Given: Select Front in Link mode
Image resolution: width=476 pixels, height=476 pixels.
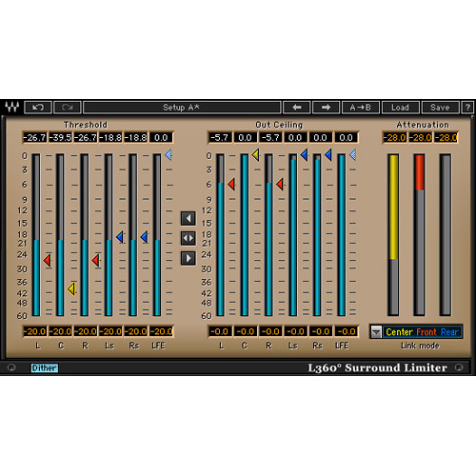Looking at the screenshot, I should [x=426, y=332].
